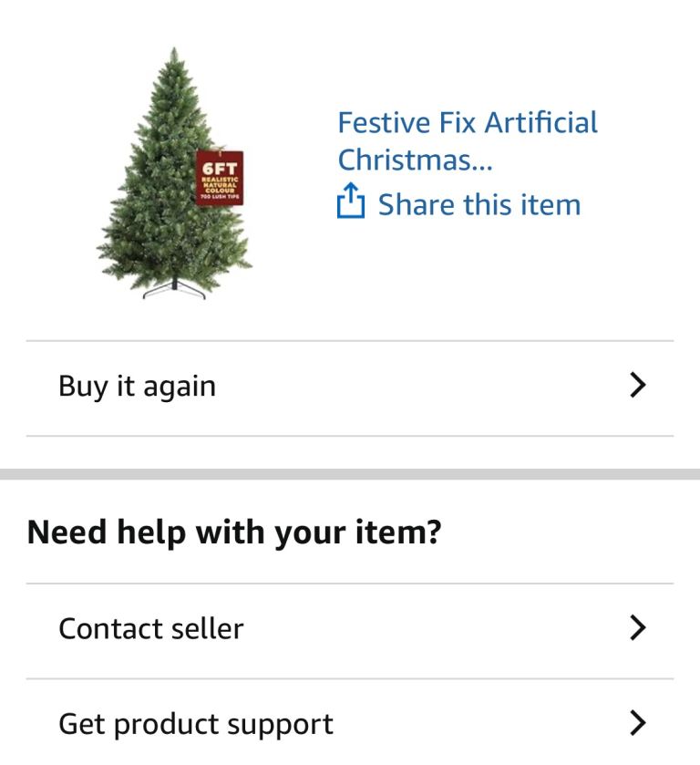Image resolution: width=700 pixels, height=765 pixels.
Task: Click the chevron arrow on Contact seller row
Action: pos(638,628)
